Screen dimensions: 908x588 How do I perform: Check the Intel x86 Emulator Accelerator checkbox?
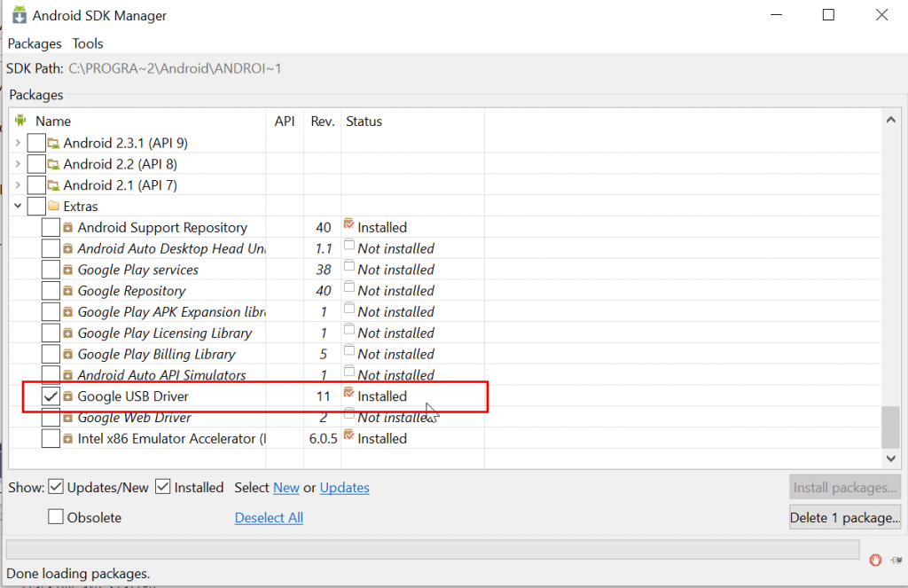click(51, 438)
